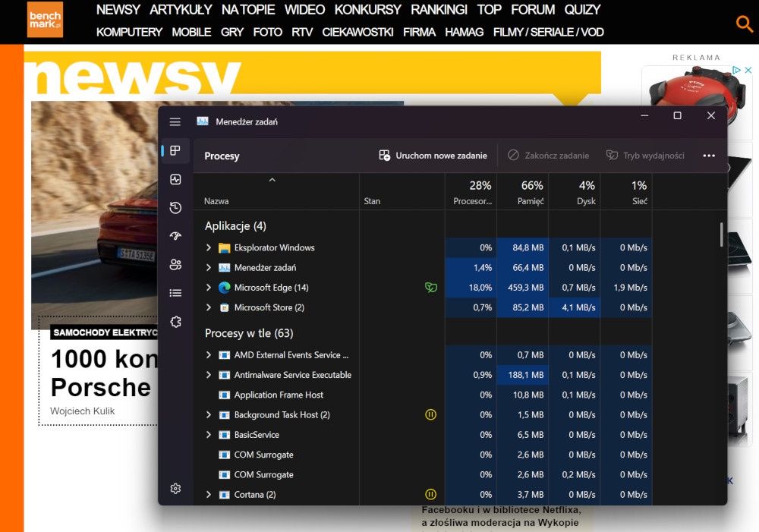Open the Services puzzle sidebar icon
The width and height of the screenshot is (759, 532).
point(175,322)
